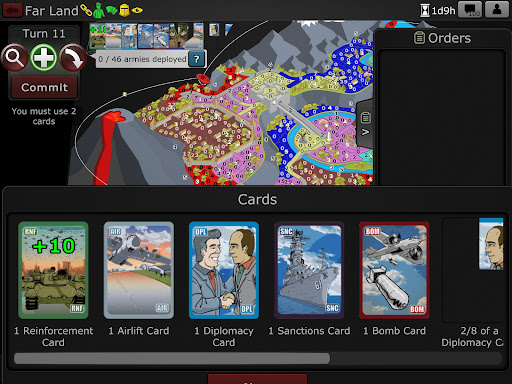
Task: Go back using the red arrow icon
Action: pos(12,10)
